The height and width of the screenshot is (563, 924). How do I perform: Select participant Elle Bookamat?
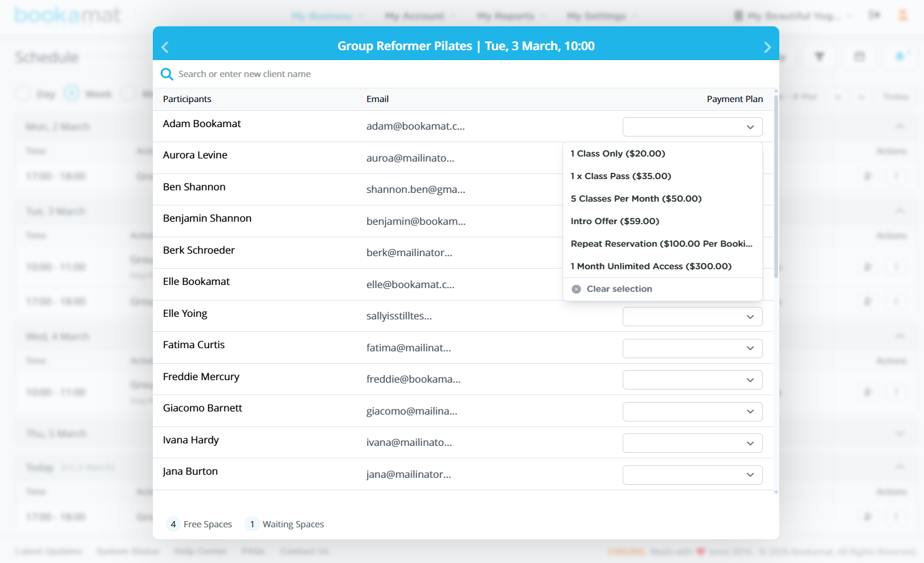196,282
